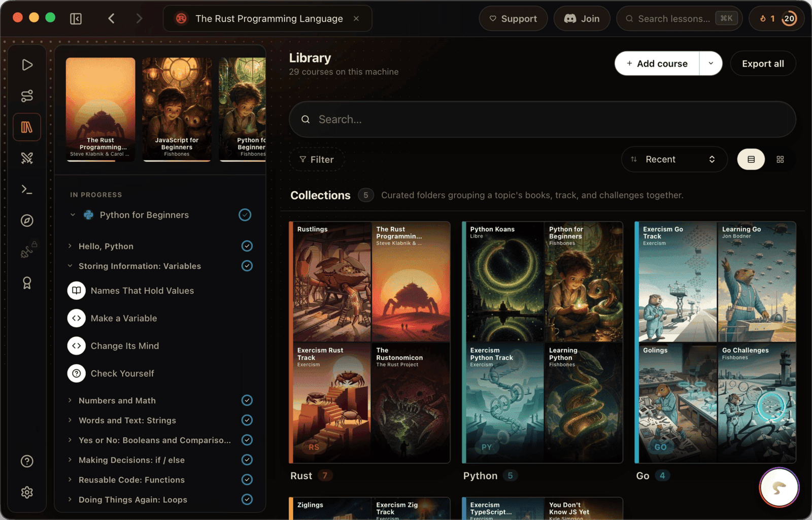
Task: Open the achievements badge icon
Action: click(x=27, y=283)
